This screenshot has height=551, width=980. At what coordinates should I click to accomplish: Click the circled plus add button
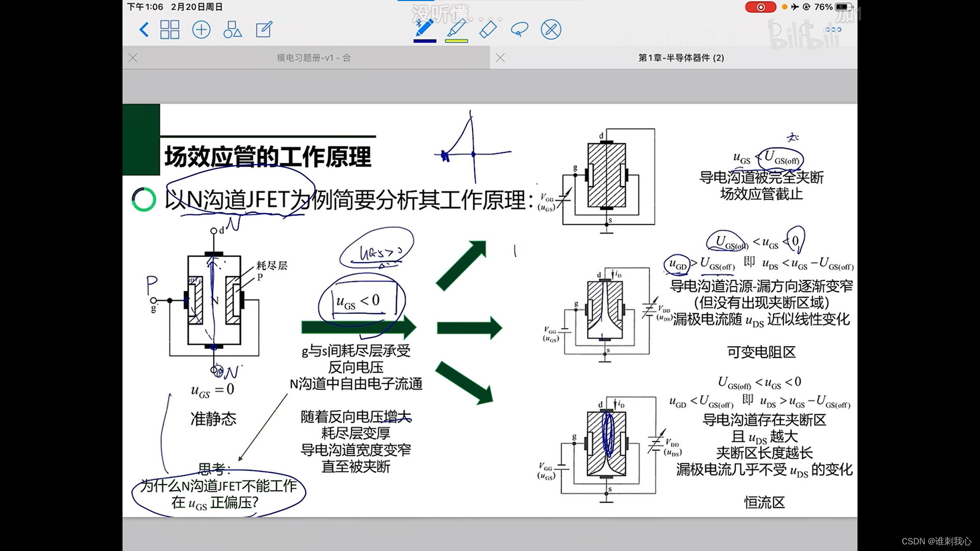[x=201, y=30]
